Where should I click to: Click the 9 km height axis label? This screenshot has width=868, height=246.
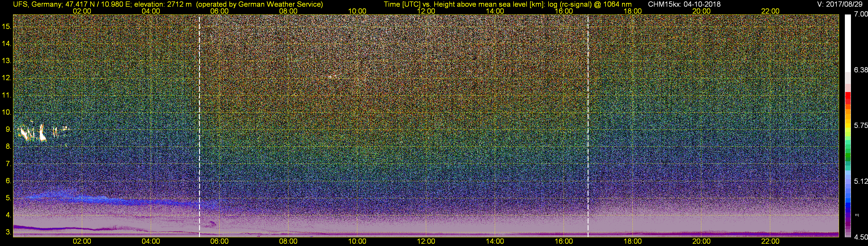(x=8, y=129)
